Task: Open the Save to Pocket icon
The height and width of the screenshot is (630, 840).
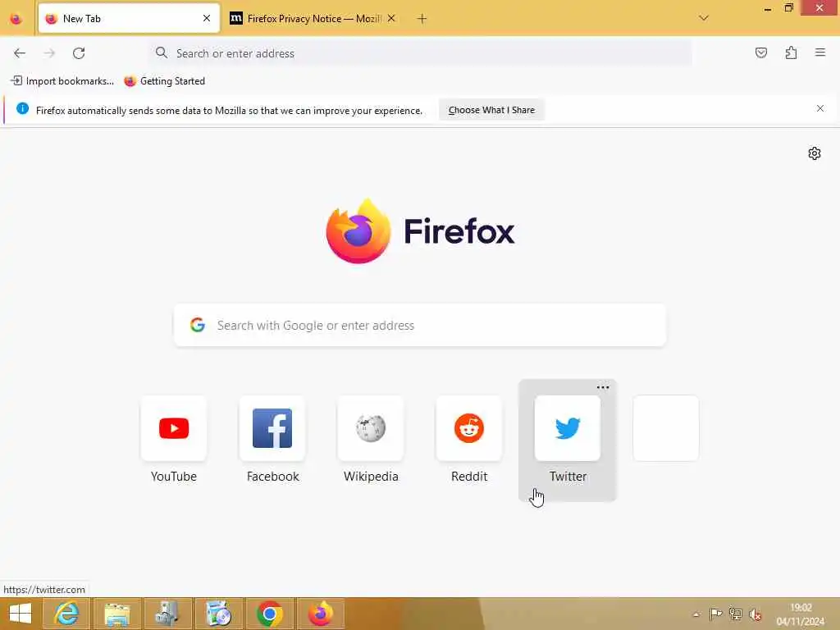Action: tap(760, 52)
